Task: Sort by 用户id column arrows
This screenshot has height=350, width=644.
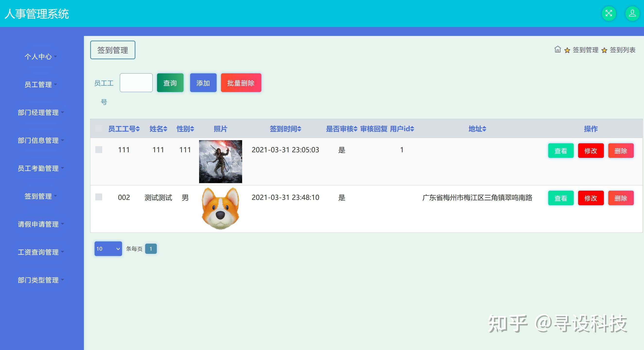Action: pyautogui.click(x=412, y=129)
